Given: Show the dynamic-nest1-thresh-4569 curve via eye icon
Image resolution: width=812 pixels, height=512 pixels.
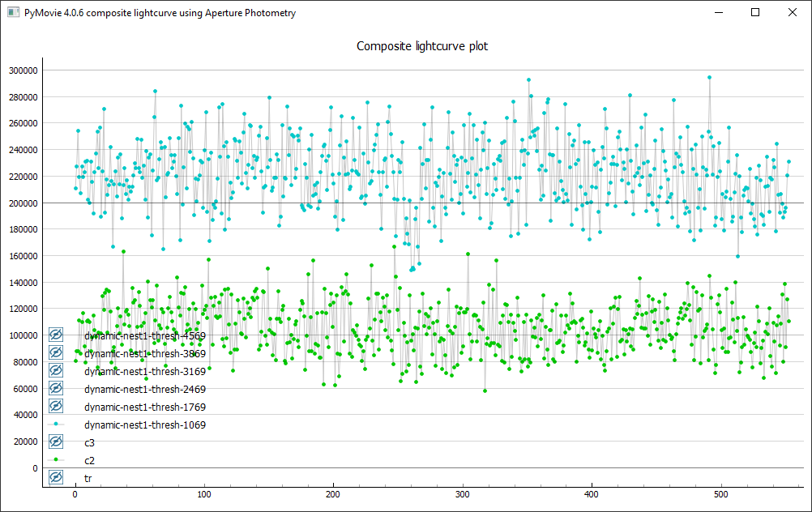Looking at the screenshot, I should coord(56,335).
